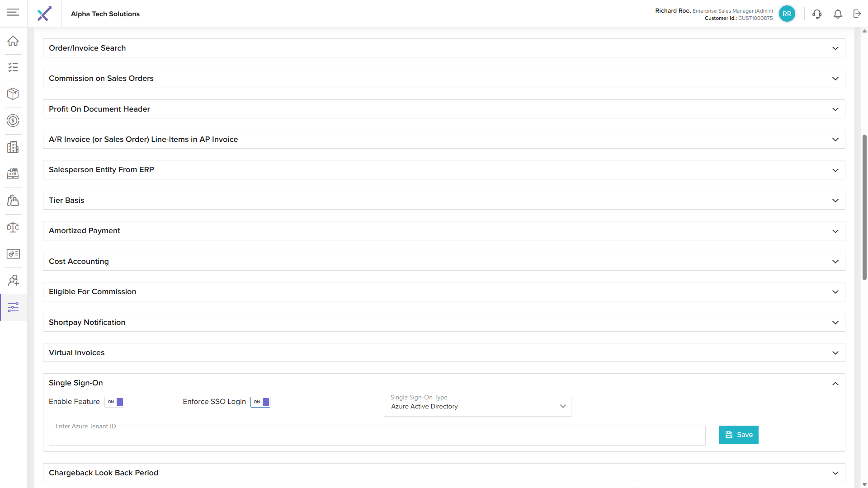Collapse the Single Sign-On section
868x488 pixels.
point(835,384)
